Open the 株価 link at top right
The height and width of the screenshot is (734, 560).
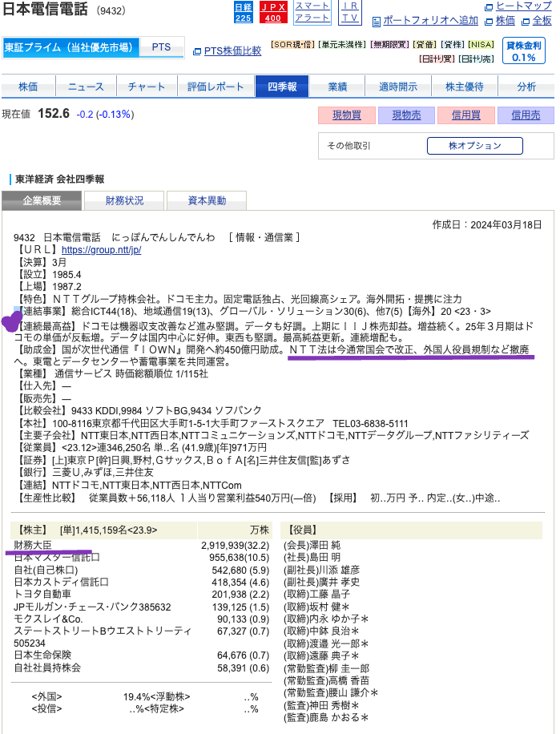click(506, 21)
